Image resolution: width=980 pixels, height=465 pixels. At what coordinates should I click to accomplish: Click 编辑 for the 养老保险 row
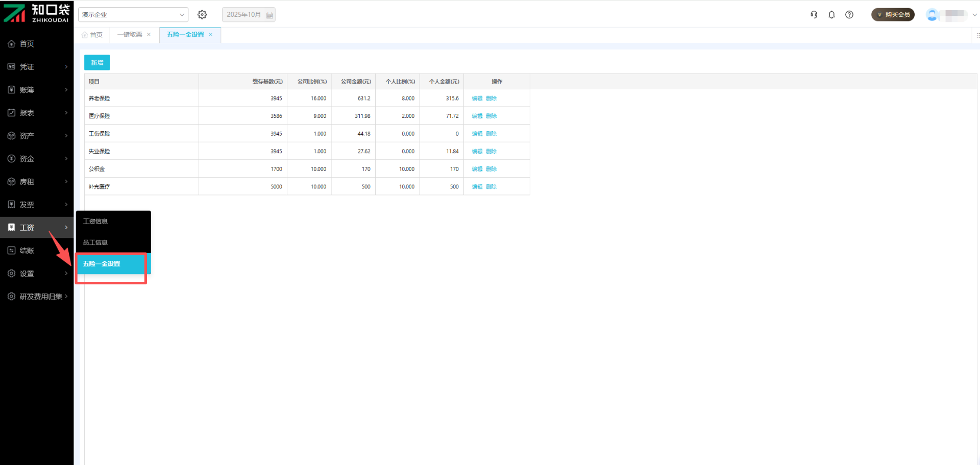[477, 99]
